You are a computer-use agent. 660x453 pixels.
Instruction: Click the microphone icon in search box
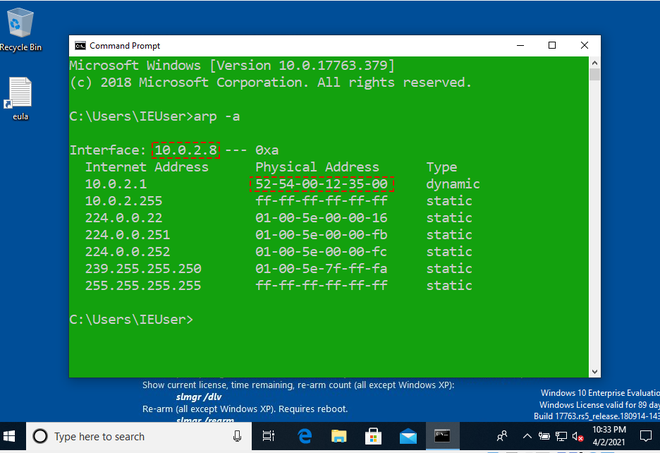(x=236, y=436)
